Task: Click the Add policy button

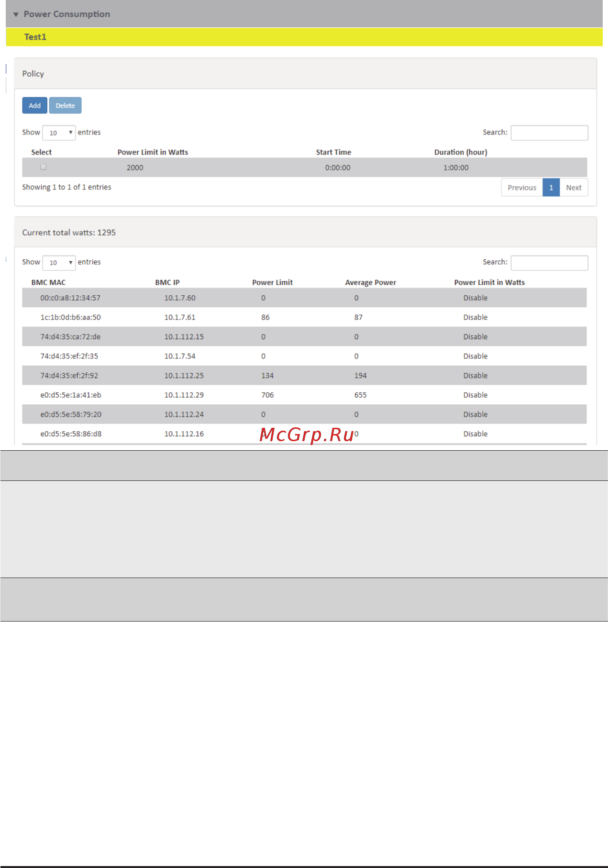Action: [34, 105]
